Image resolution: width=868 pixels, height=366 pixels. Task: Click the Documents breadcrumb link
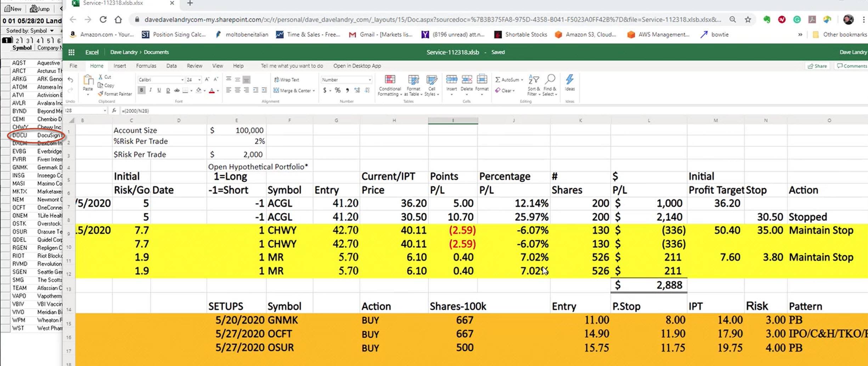click(156, 52)
